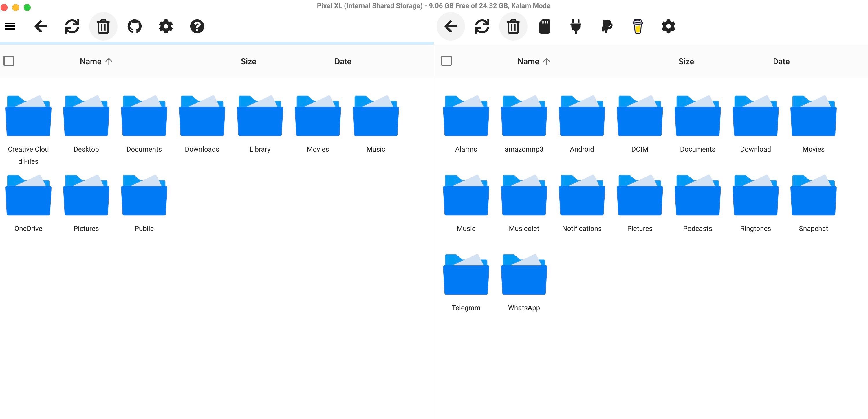Screen dimensions: 868x419
Task: Refresh the local files pane
Action: pyautogui.click(x=72, y=26)
